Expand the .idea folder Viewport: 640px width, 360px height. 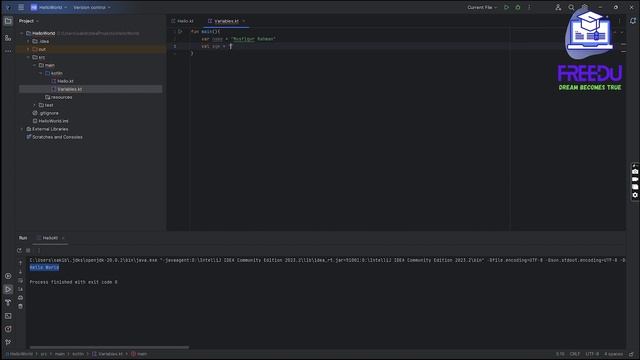click(29, 41)
